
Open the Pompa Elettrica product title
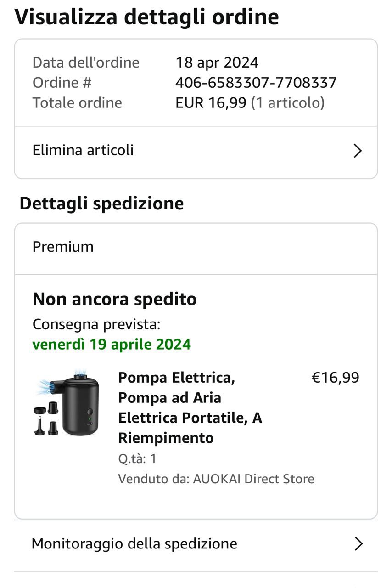pos(190,407)
